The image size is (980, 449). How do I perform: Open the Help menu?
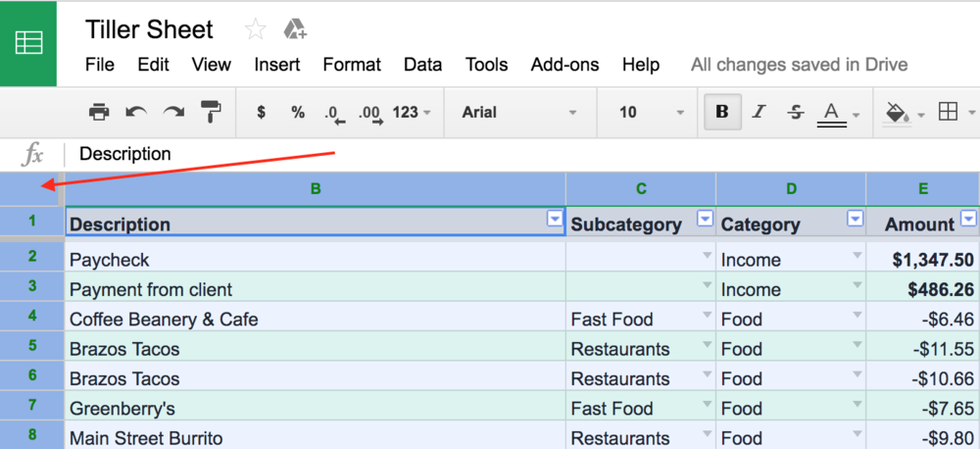(x=641, y=65)
